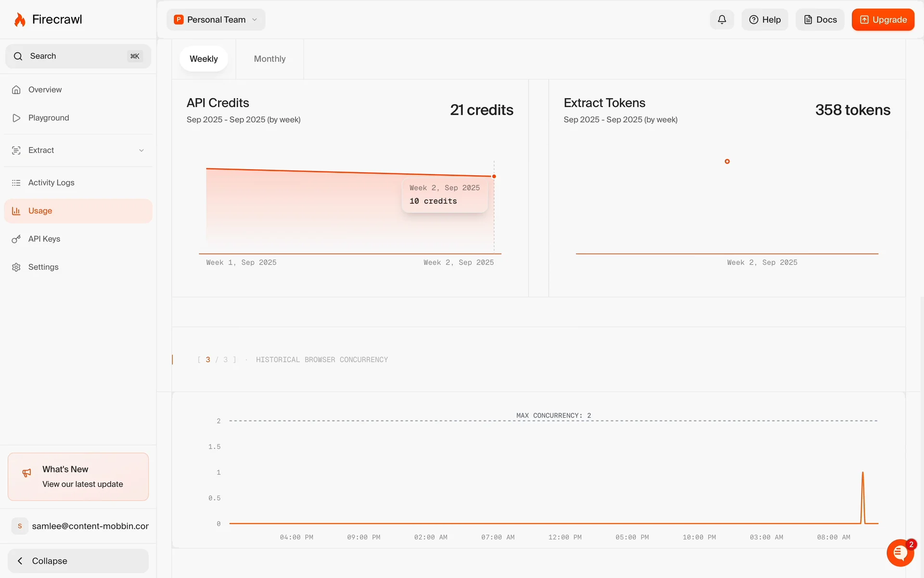The width and height of the screenshot is (924, 578).
Task: Click the Extract Tokens data point
Action: [x=727, y=161]
